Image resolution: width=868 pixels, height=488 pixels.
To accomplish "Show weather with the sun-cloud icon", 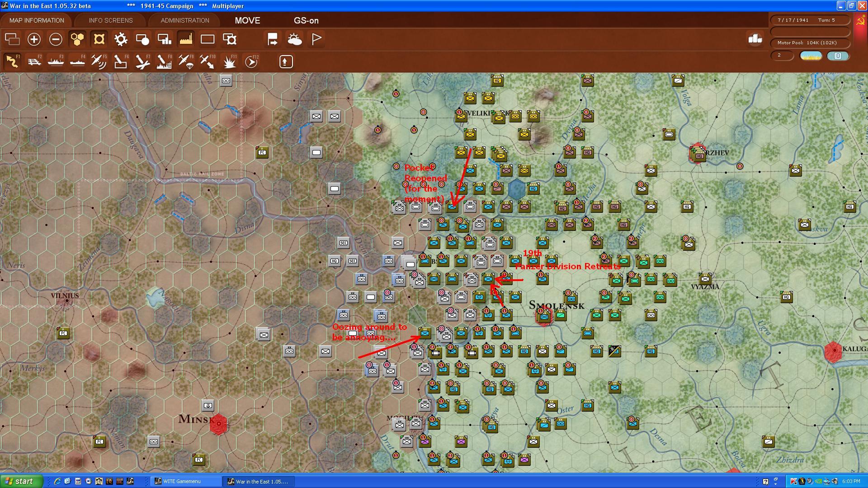I will pyautogui.click(x=294, y=39).
